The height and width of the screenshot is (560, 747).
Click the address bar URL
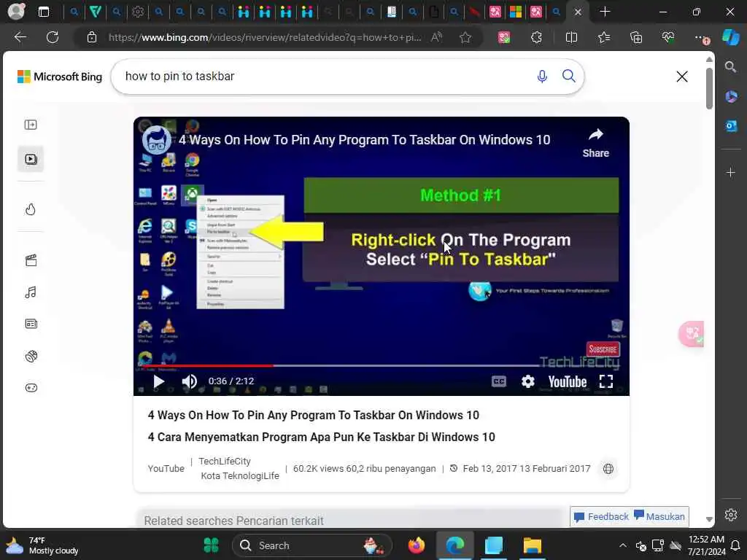(x=265, y=37)
